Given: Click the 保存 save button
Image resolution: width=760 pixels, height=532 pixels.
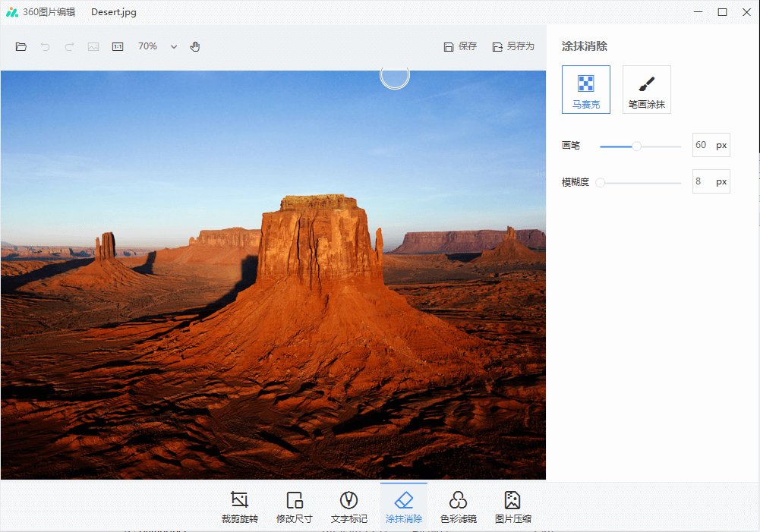Looking at the screenshot, I should pyautogui.click(x=460, y=46).
